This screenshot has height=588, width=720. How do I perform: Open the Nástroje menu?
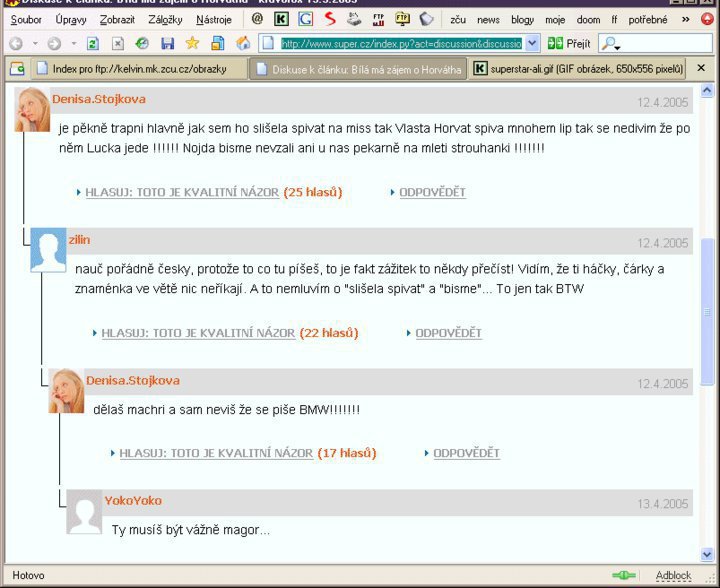point(213,19)
